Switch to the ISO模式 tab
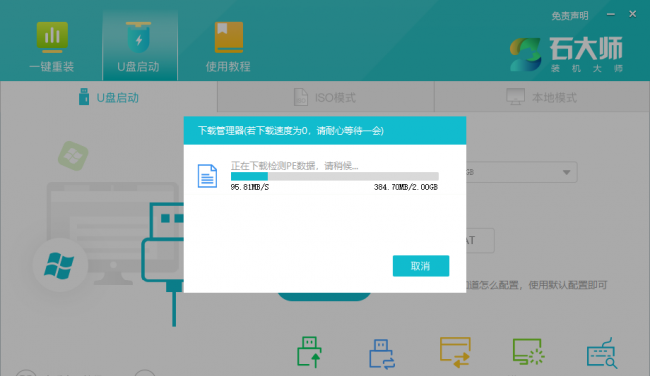 tap(325, 97)
